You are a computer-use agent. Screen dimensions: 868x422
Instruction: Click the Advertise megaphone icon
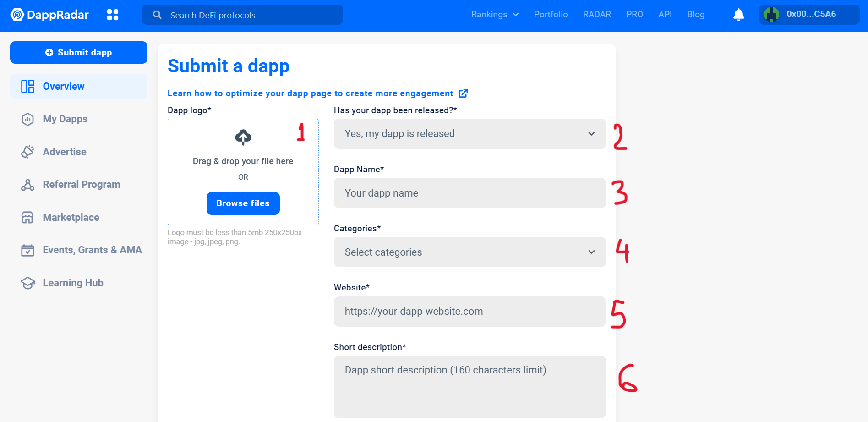[x=27, y=152]
